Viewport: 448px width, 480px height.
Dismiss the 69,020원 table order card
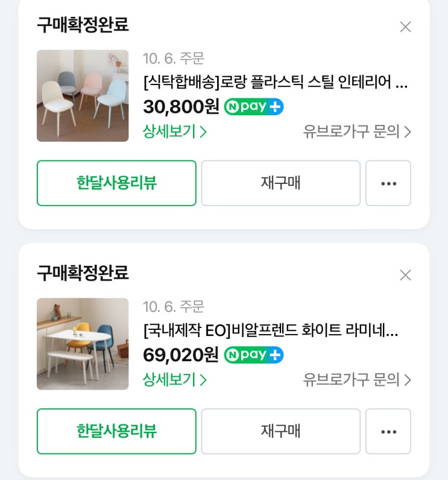click(405, 276)
